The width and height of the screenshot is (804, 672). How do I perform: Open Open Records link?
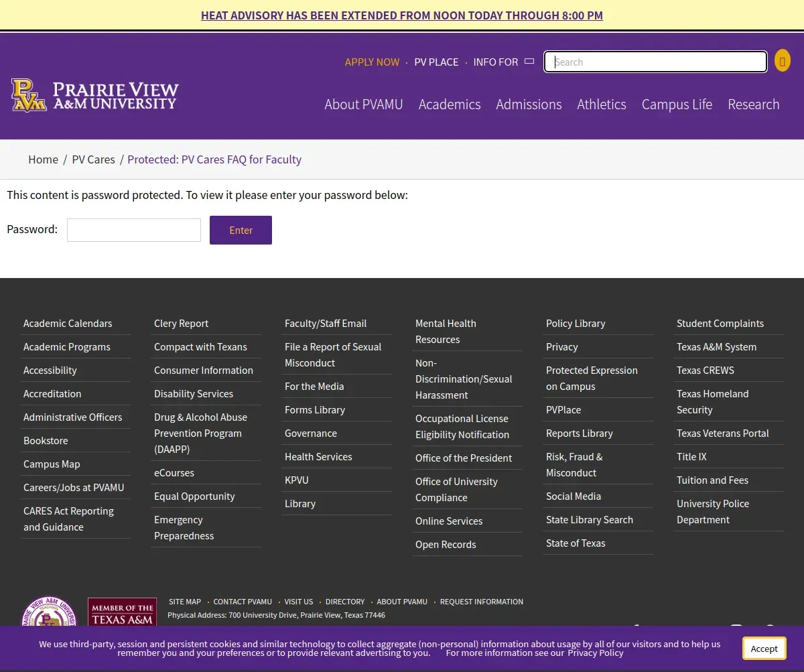tap(446, 544)
